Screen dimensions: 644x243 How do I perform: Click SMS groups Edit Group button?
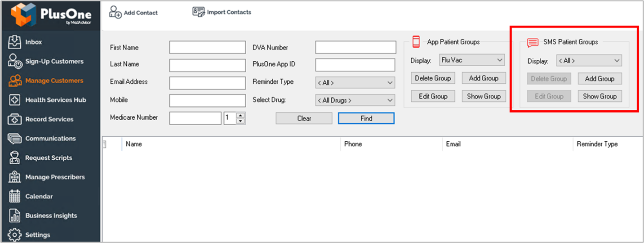549,96
